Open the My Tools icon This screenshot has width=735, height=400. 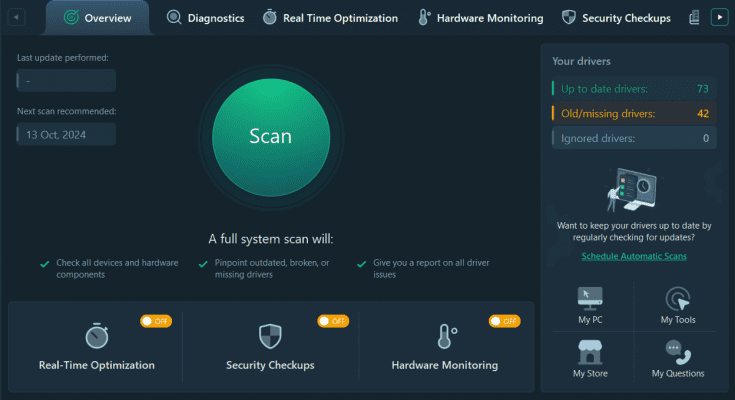coord(678,298)
